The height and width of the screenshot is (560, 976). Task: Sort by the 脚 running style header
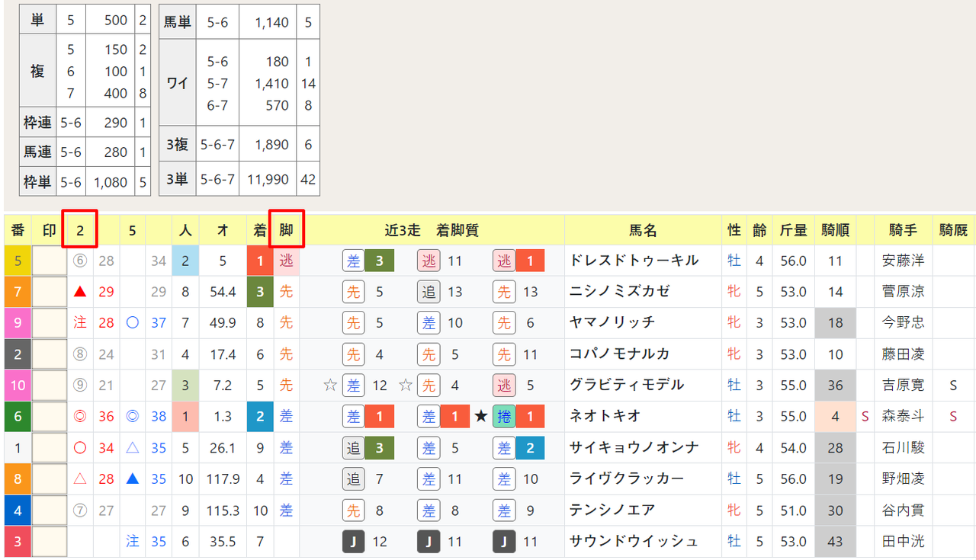pos(286,229)
